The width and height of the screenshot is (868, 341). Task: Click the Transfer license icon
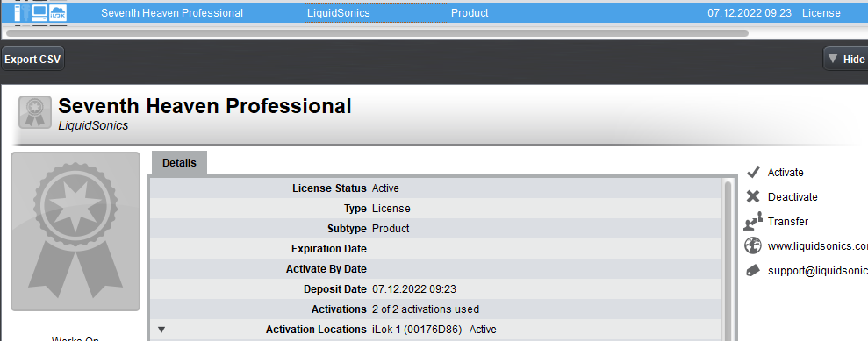(753, 221)
